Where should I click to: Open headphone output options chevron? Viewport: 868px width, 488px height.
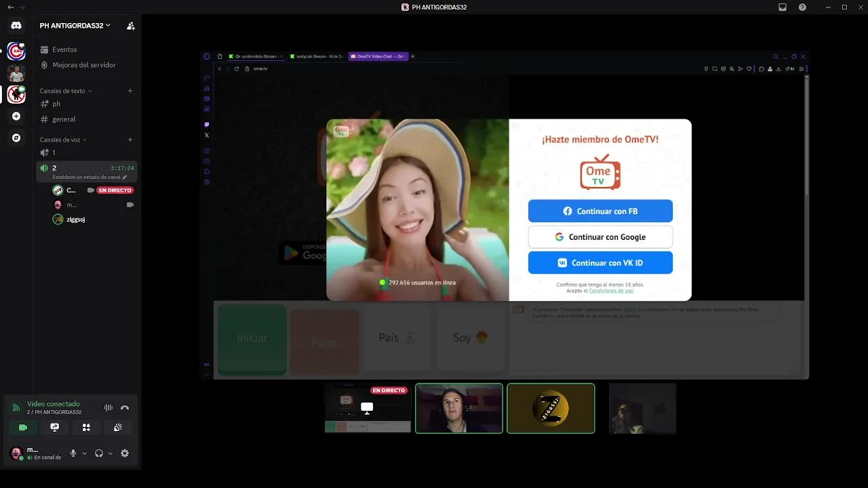(110, 453)
